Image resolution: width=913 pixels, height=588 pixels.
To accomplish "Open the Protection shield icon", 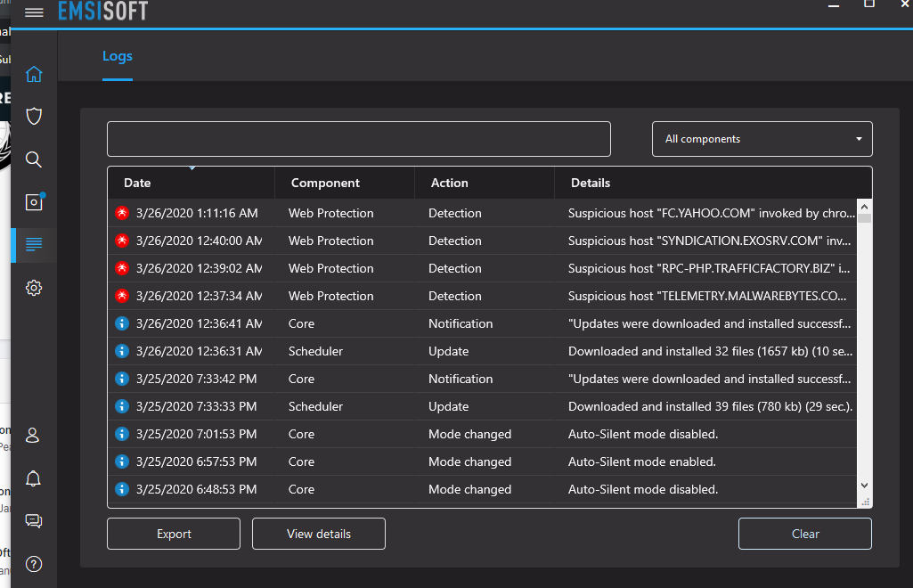I will pyautogui.click(x=34, y=117).
